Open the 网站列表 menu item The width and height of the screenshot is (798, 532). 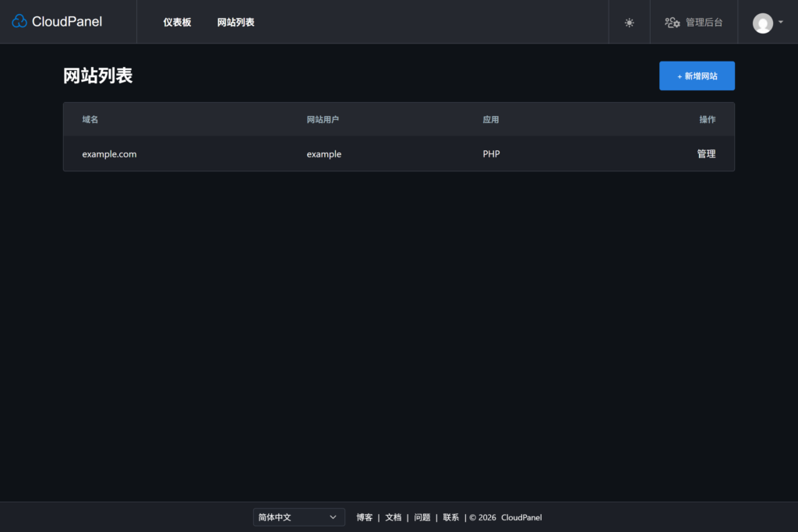point(235,23)
